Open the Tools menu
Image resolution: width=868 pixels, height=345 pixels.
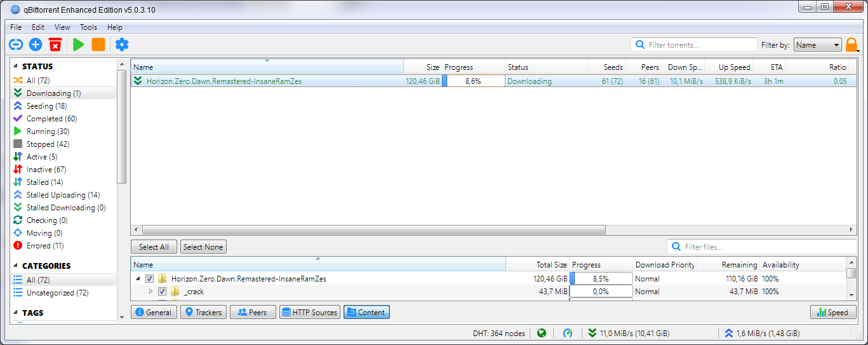(x=88, y=27)
